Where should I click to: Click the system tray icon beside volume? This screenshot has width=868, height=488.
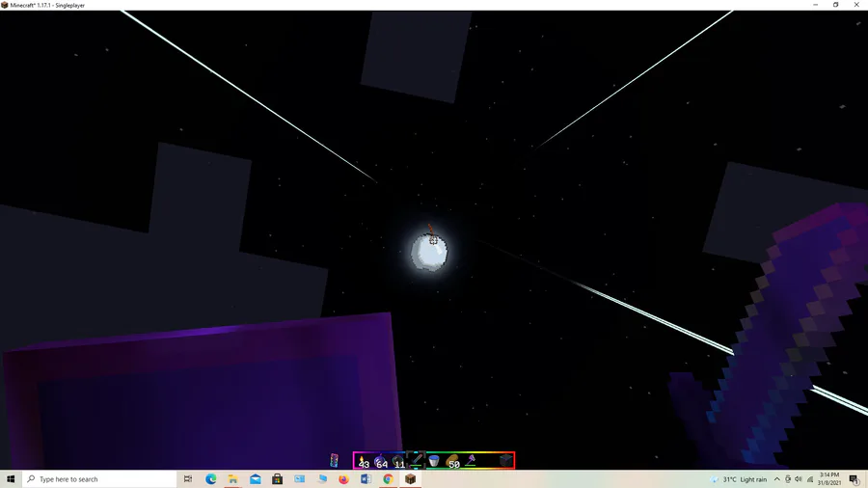pos(788,479)
